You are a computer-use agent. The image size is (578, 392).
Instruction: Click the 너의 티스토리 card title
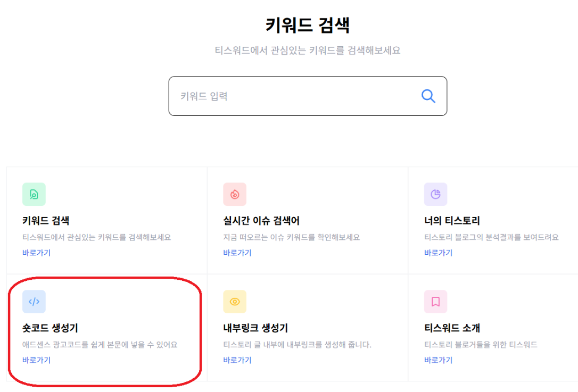[452, 221]
